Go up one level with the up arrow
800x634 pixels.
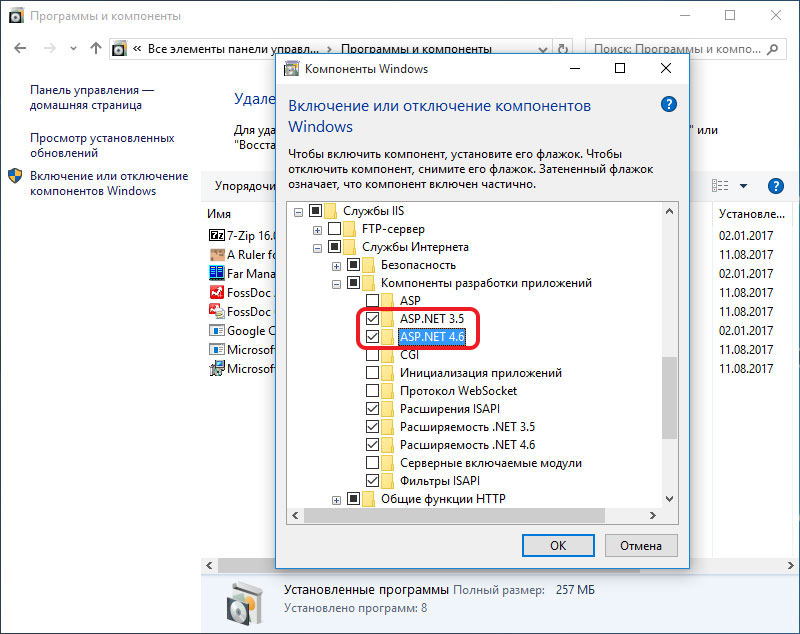tap(95, 48)
